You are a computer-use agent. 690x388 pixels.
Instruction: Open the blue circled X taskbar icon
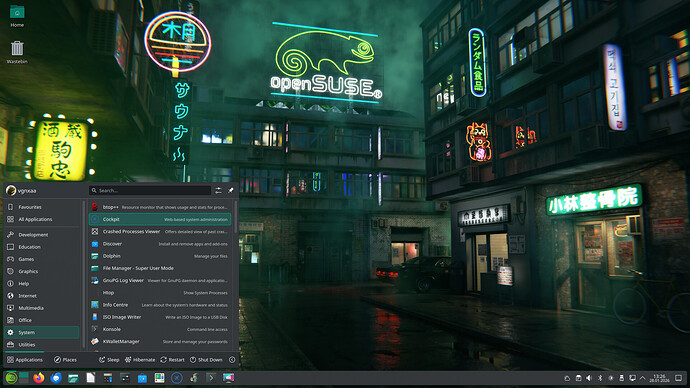pos(176,378)
